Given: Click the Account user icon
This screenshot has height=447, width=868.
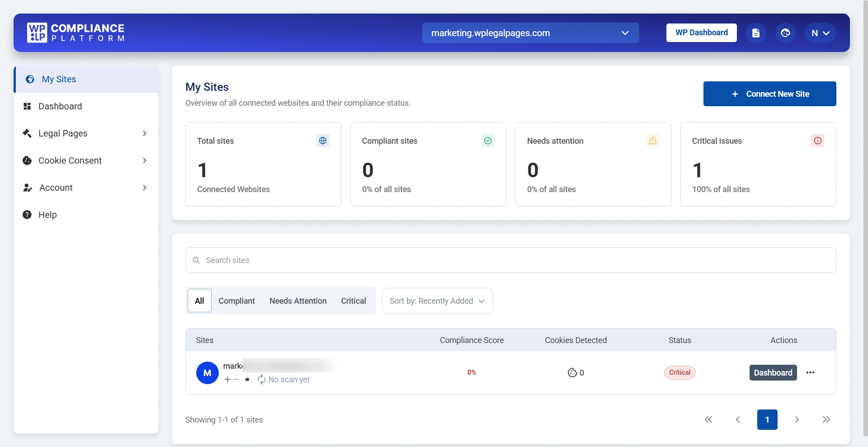Looking at the screenshot, I should pyautogui.click(x=28, y=188).
